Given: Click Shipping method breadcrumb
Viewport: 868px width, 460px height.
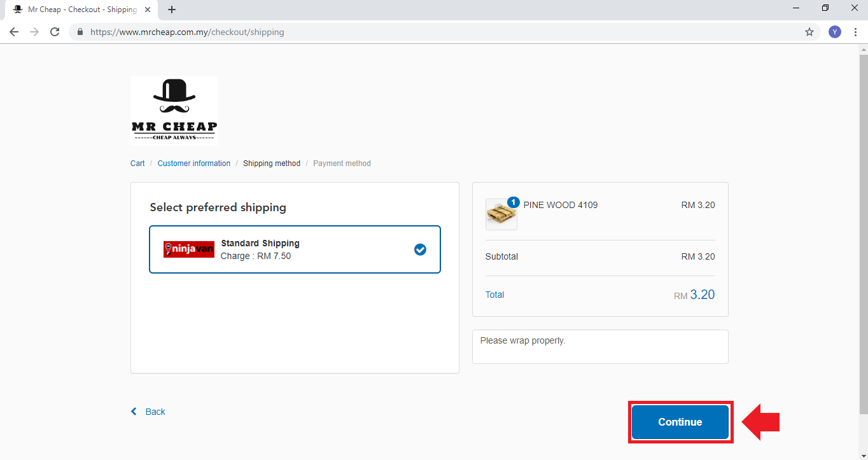Looking at the screenshot, I should [x=272, y=164].
